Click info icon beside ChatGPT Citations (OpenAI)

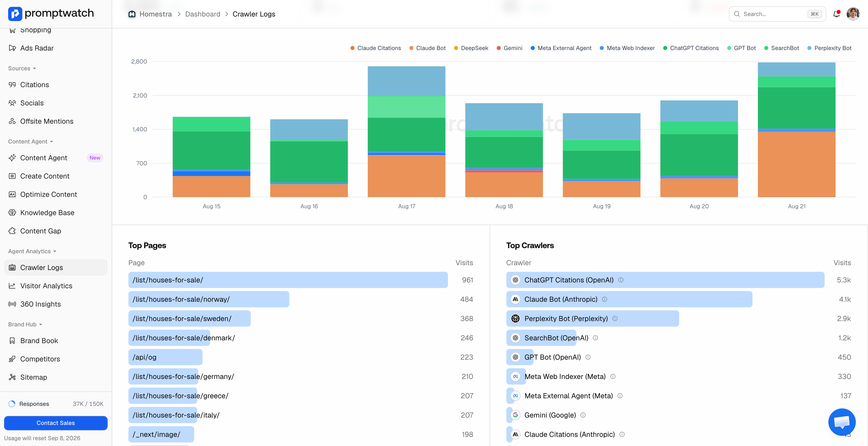621,280
